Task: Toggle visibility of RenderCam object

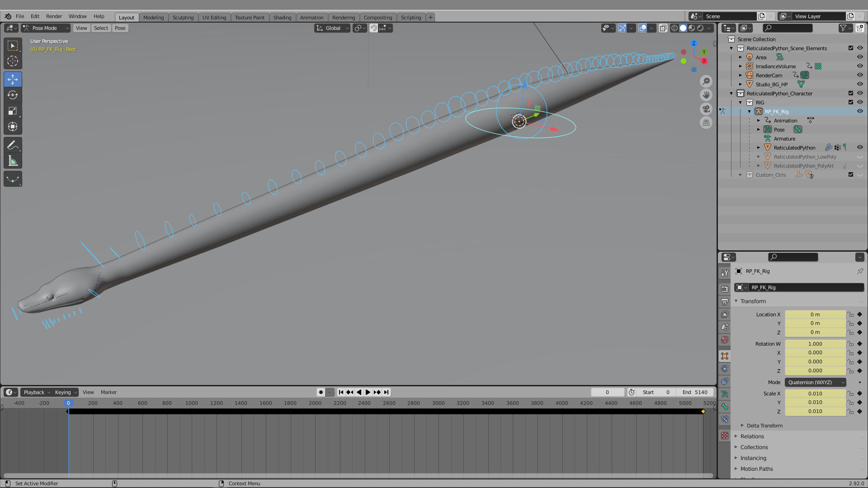Action: click(x=860, y=75)
